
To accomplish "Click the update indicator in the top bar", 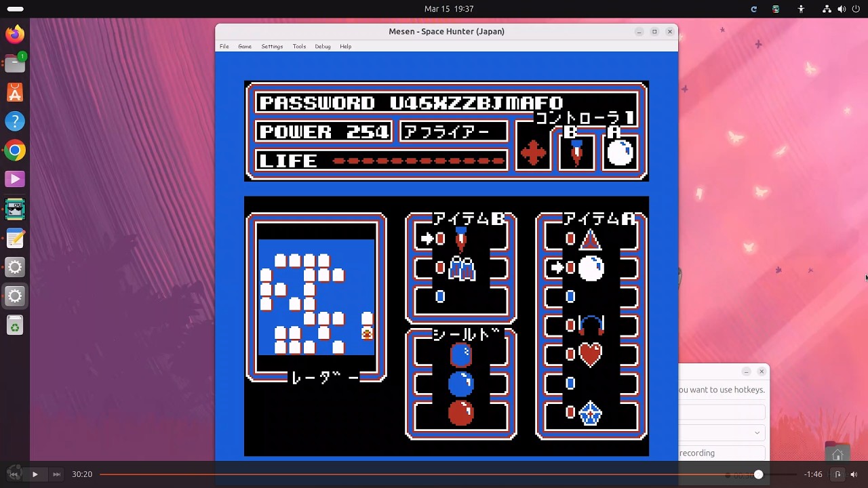I will tap(753, 9).
